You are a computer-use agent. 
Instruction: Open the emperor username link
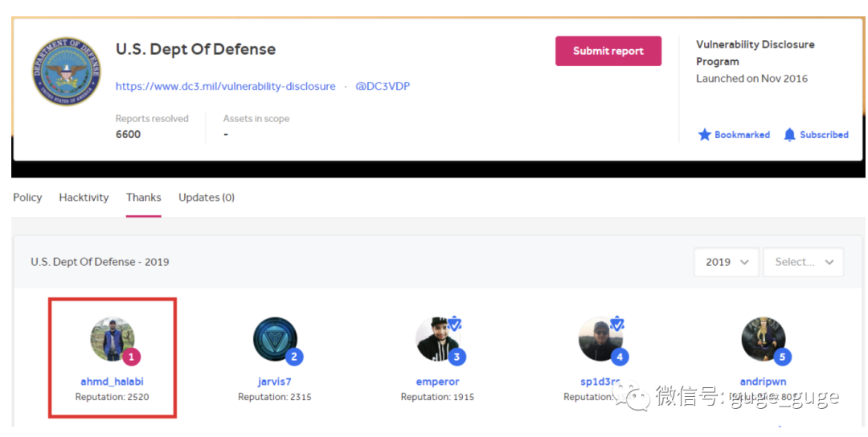pos(437,382)
